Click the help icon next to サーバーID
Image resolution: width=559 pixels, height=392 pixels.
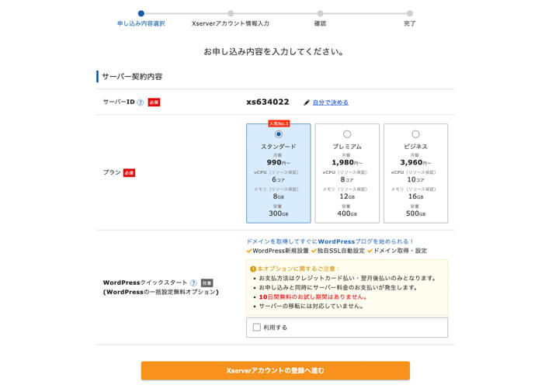pyautogui.click(x=141, y=102)
